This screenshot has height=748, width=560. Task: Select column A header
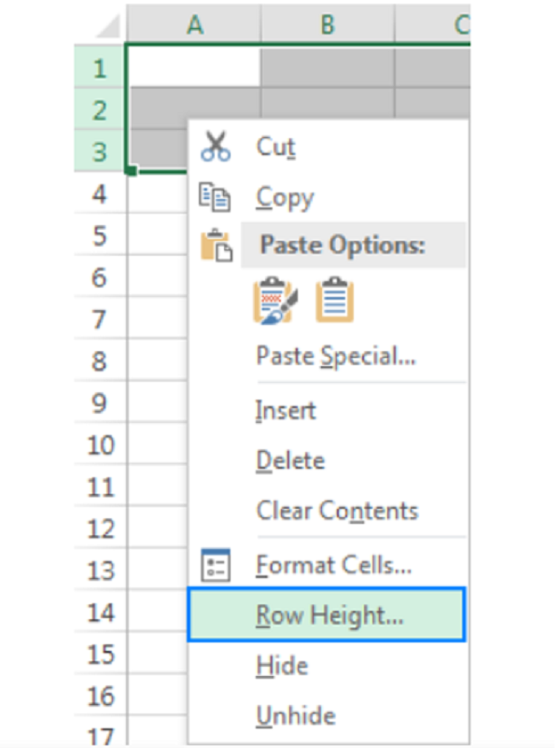click(x=194, y=24)
